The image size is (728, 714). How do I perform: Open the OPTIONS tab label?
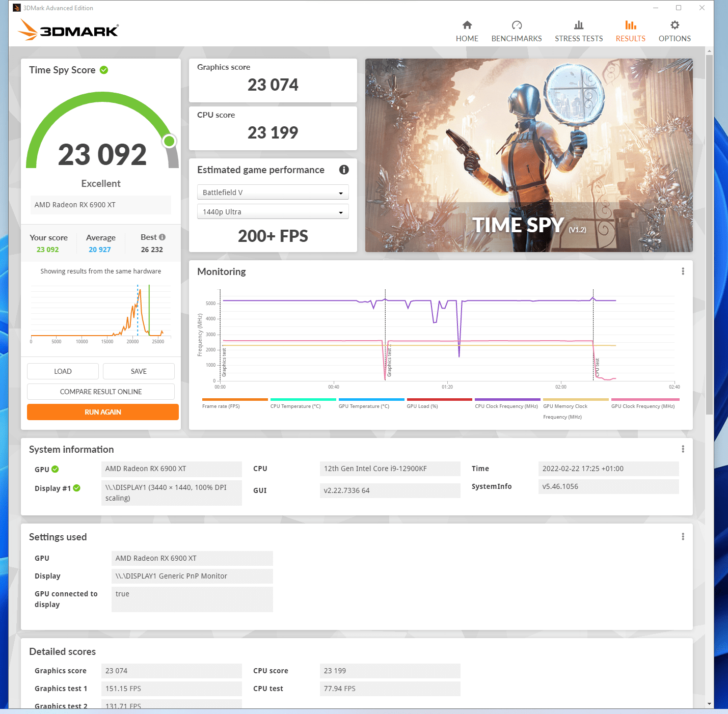pos(675,39)
